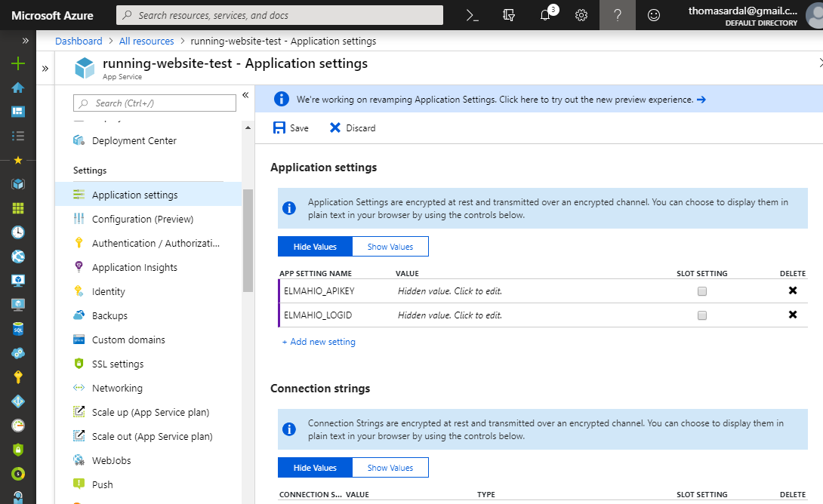Click the Save disk icon

point(279,128)
